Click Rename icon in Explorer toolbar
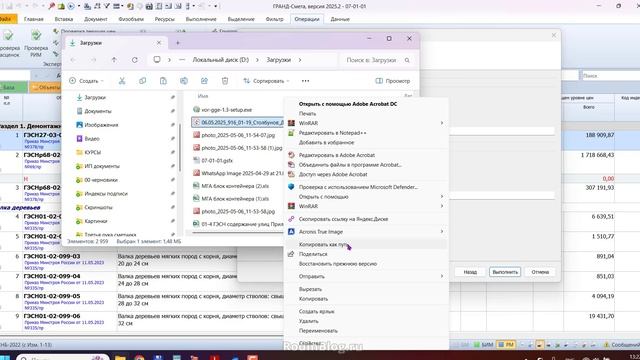This screenshot has width=640, height=360. [184, 81]
